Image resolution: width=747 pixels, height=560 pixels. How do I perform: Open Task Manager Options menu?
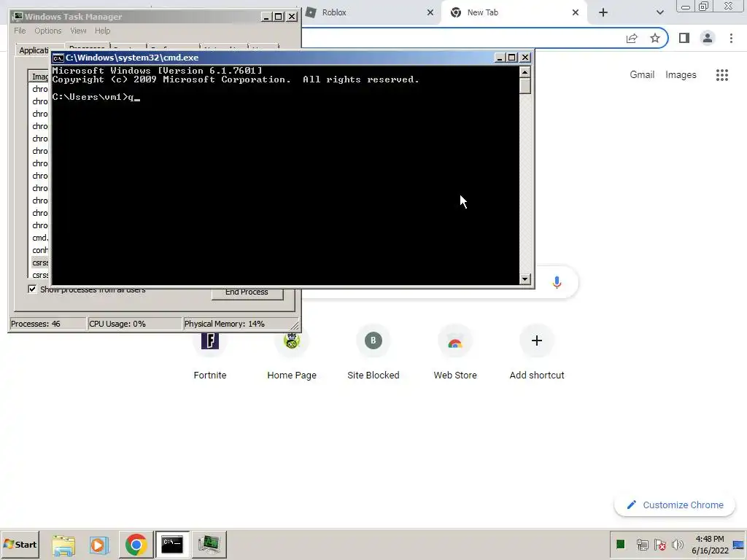47,31
